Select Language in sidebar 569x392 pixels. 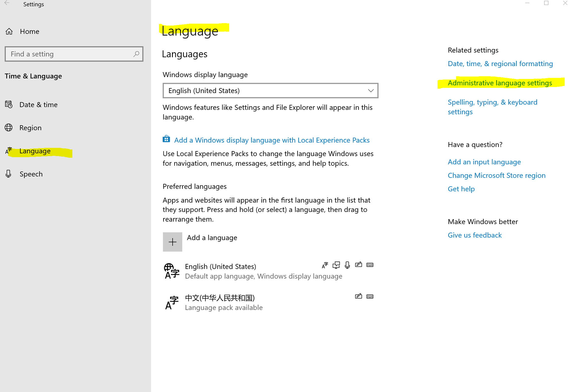pos(35,151)
